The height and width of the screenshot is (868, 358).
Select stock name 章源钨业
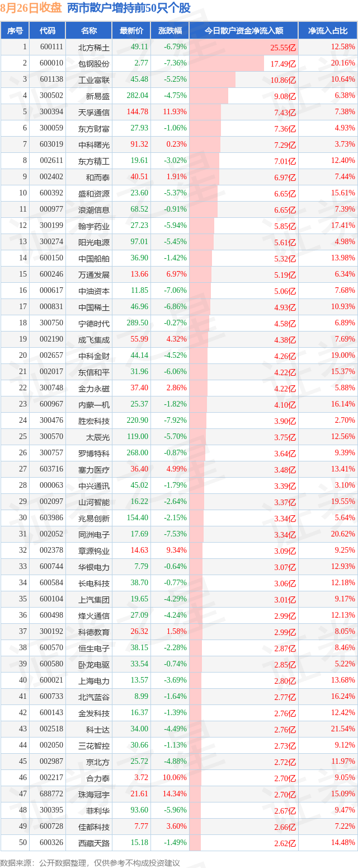[94, 551]
